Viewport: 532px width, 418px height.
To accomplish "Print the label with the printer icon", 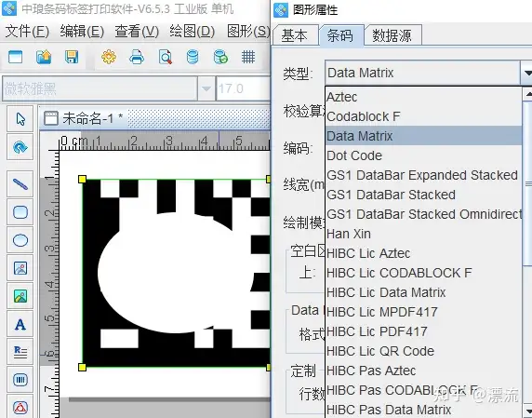I will click(x=137, y=57).
